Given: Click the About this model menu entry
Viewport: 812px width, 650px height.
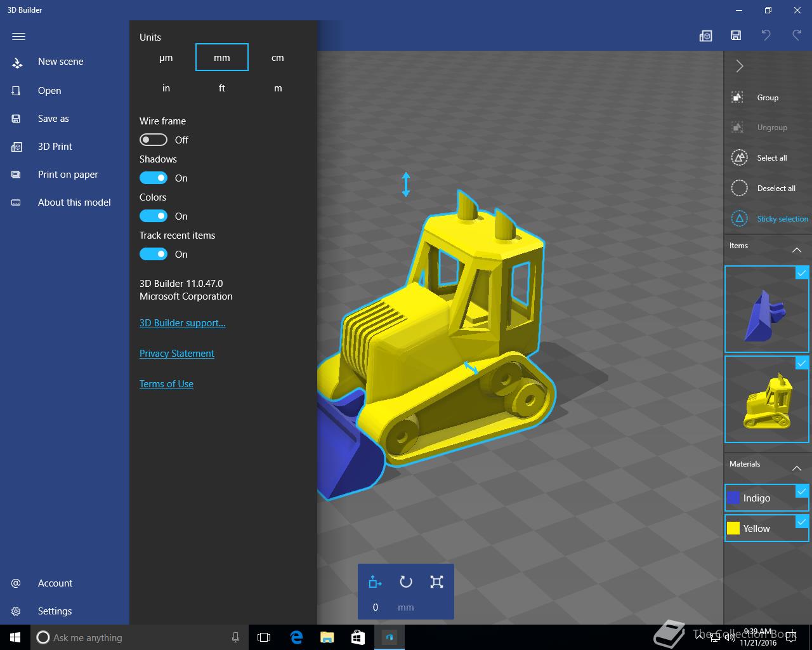Looking at the screenshot, I should tap(65, 202).
